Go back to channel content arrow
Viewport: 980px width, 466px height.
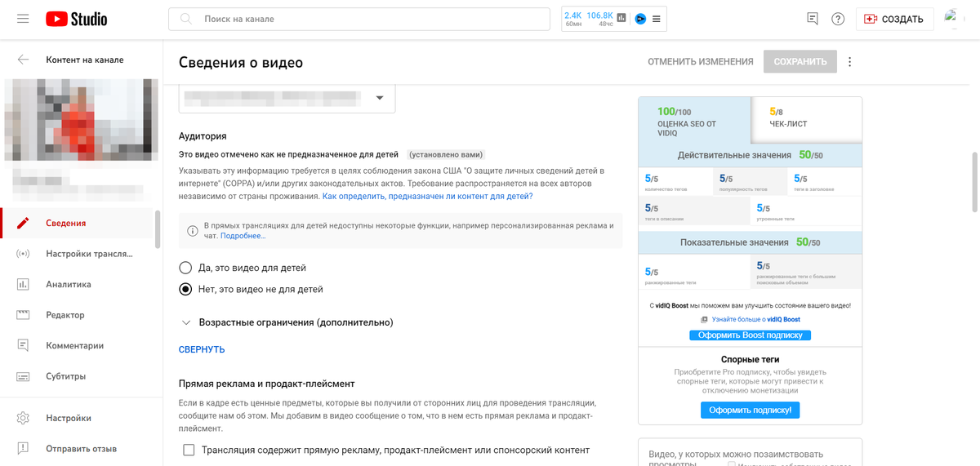(23, 60)
